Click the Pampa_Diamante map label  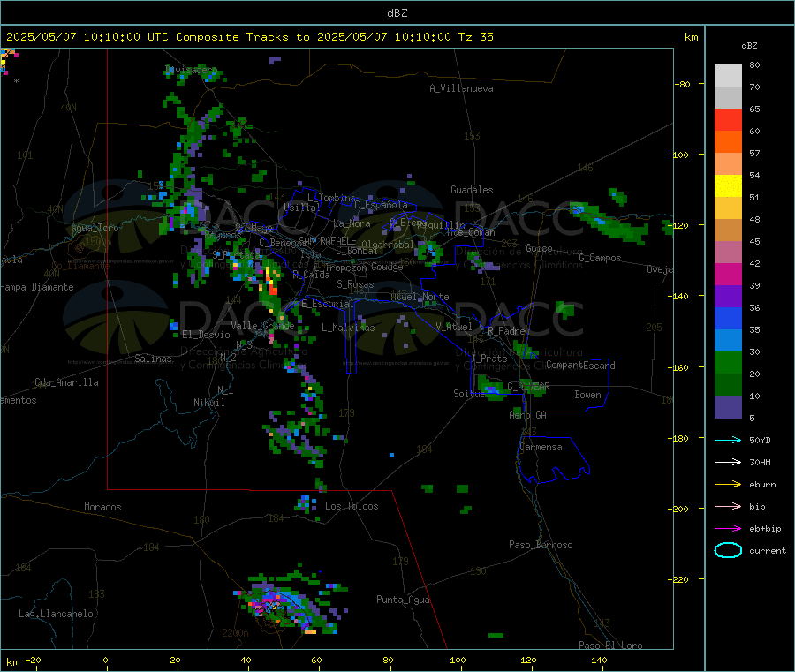[37, 287]
